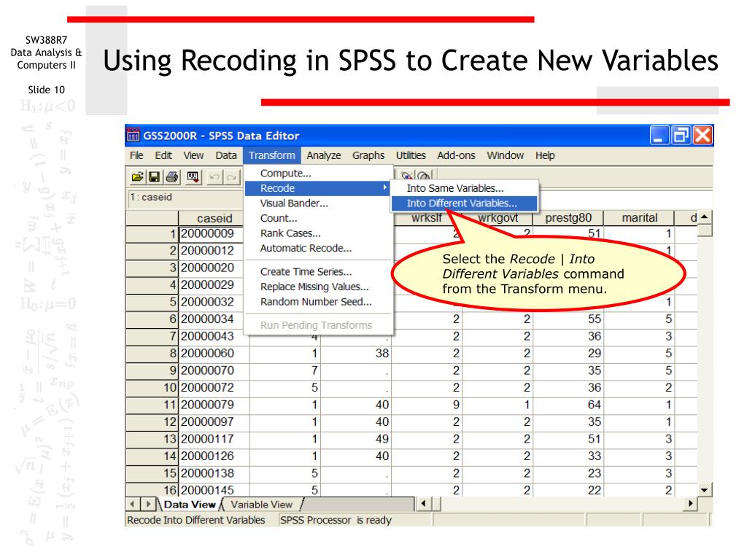Choose Compute... from Transform menu
Screen dimensions: 747x560
pyautogui.click(x=318, y=173)
